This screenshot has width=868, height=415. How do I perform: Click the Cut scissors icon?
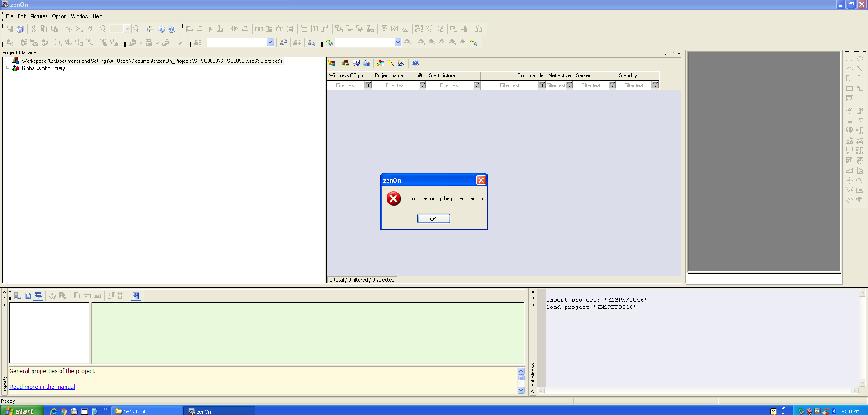pyautogui.click(x=33, y=29)
